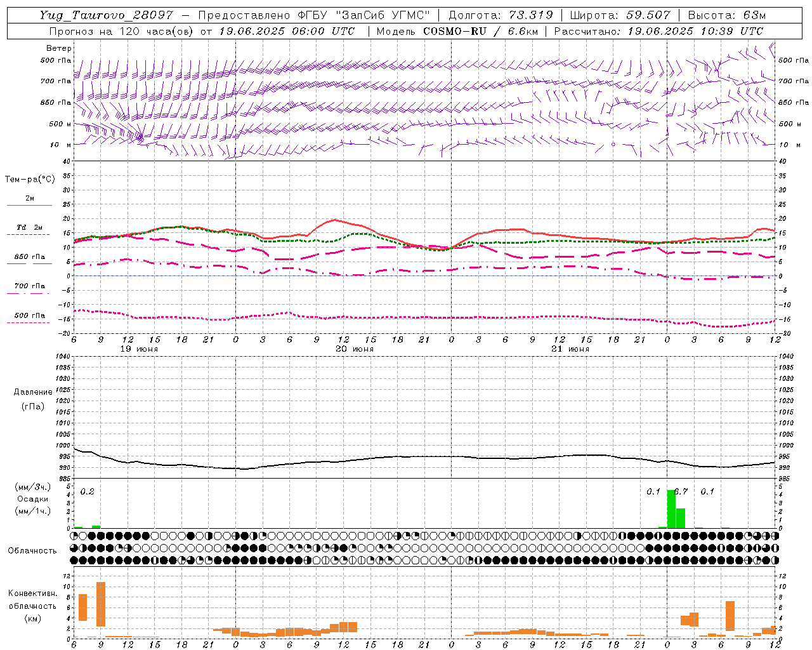The width and height of the screenshot is (812, 650).
Task: Click the '20 июня' date label
Action: (x=355, y=349)
